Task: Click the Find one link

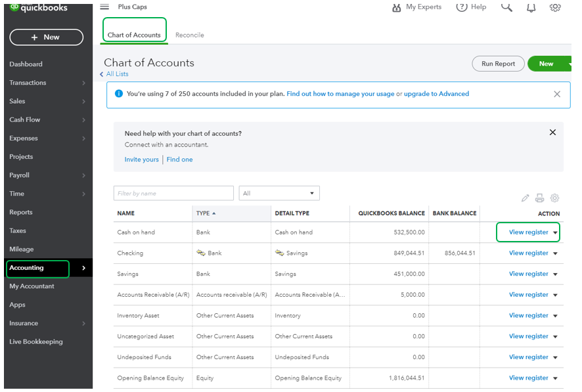Action: 179,160
